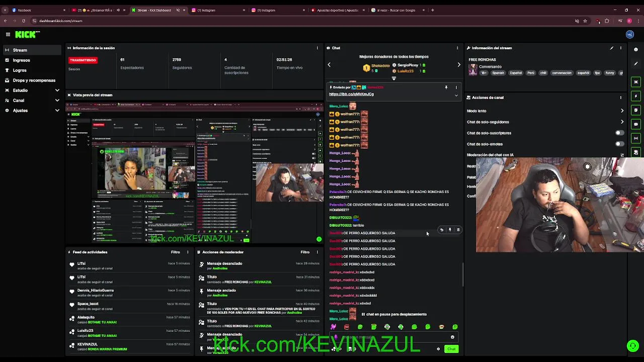The height and width of the screenshot is (362, 644).
Task: Select the chill stream tag
Action: click(x=543, y=73)
